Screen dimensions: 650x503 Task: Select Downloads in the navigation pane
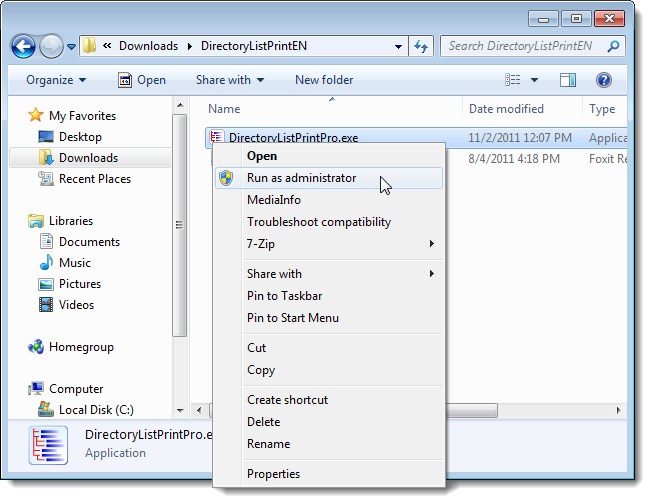[x=90, y=158]
